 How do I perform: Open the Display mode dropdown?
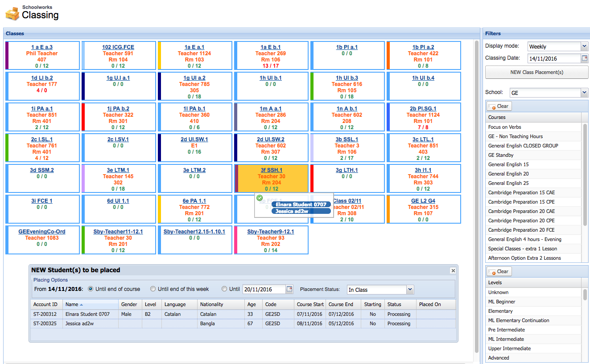tap(584, 46)
